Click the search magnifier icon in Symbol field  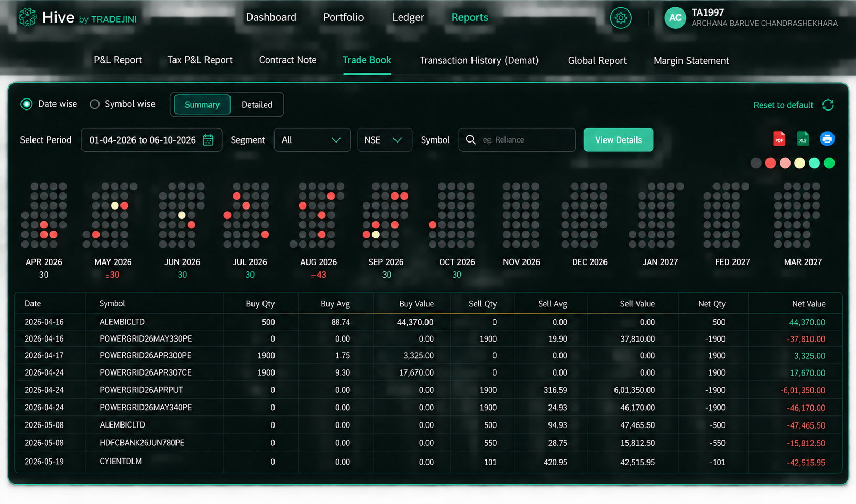[470, 140]
